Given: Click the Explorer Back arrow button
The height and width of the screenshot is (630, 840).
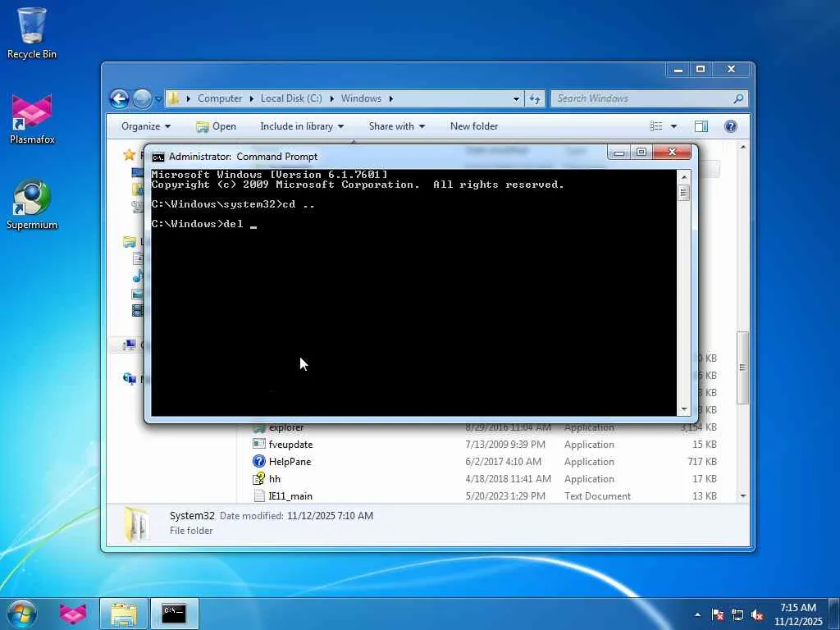Looking at the screenshot, I should [x=120, y=98].
